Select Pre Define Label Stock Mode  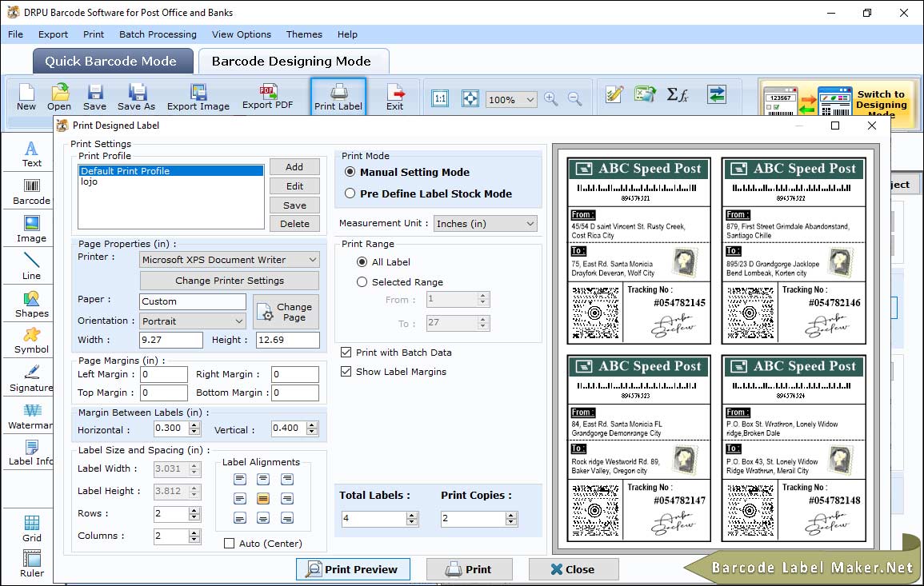(350, 193)
